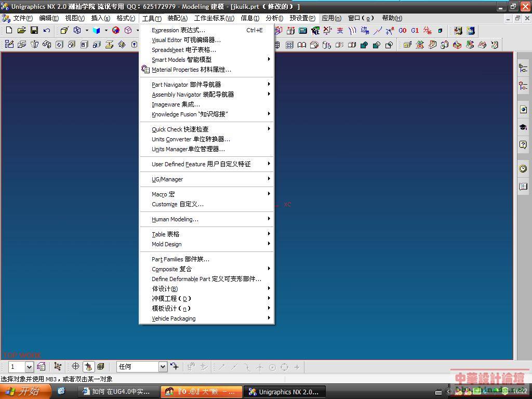Open the Assembly Navigator sidebar icon
Viewport: 532px width, 399px height.
pos(523,68)
